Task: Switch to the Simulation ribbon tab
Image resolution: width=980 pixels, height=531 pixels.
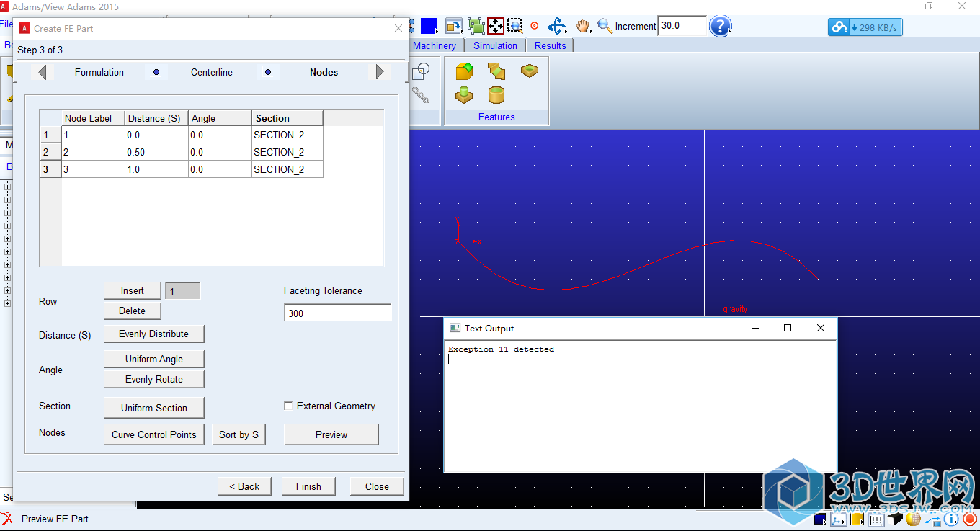Action: pyautogui.click(x=495, y=45)
